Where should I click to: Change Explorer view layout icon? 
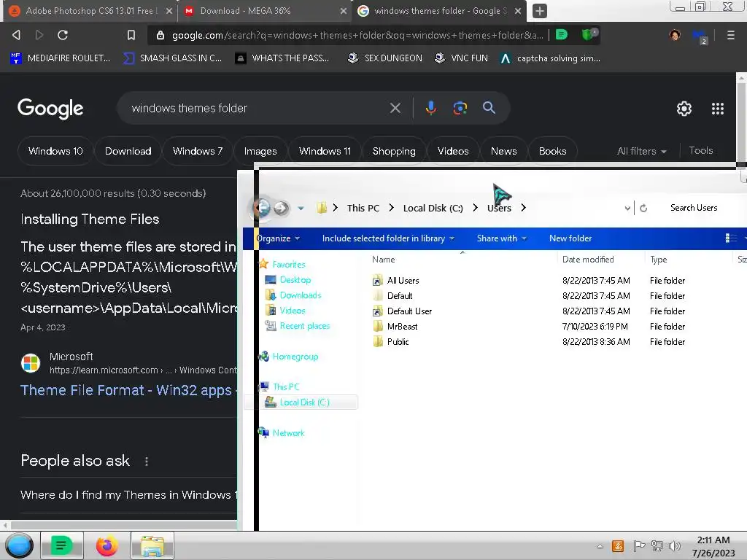pos(731,238)
